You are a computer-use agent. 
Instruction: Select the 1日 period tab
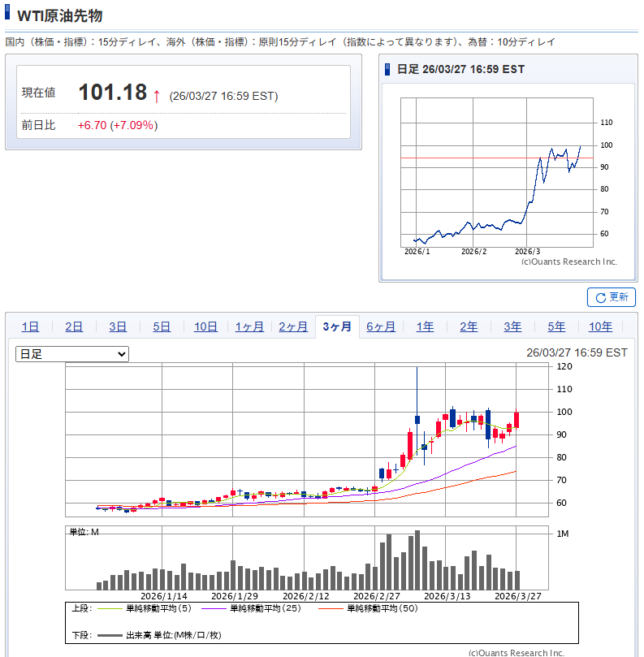coord(30,326)
